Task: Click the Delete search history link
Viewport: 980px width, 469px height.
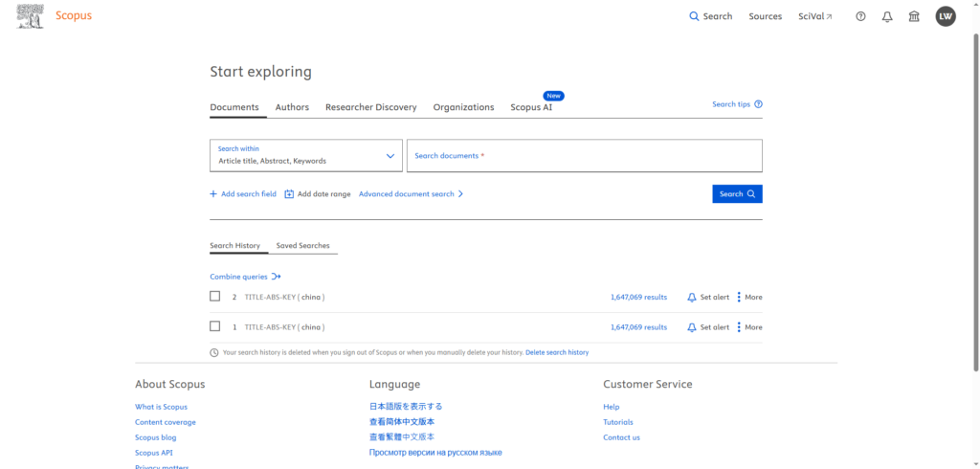Action: [x=557, y=352]
